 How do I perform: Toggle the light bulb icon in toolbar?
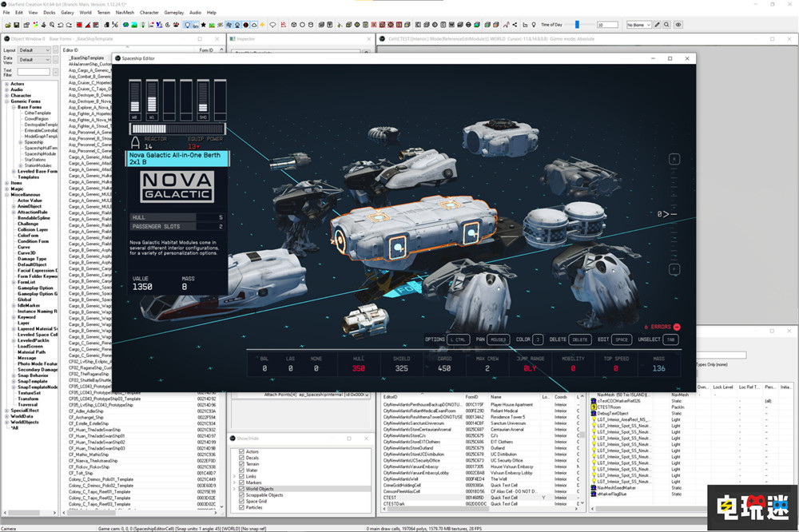187,25
